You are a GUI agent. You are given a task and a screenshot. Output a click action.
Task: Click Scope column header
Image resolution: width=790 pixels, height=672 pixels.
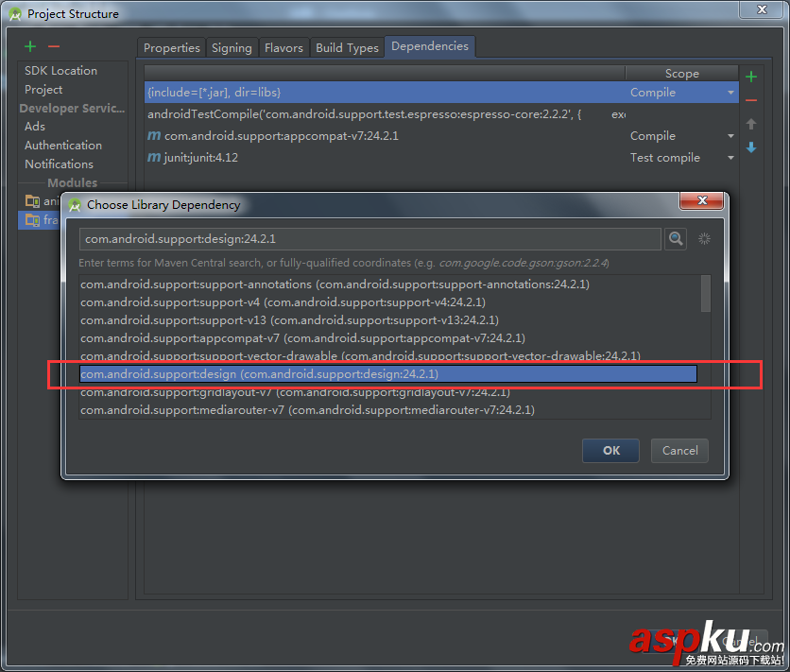[681, 74]
